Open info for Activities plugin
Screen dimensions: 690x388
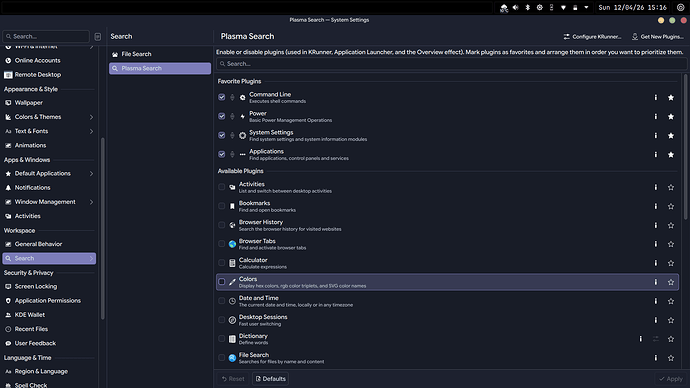(x=655, y=187)
